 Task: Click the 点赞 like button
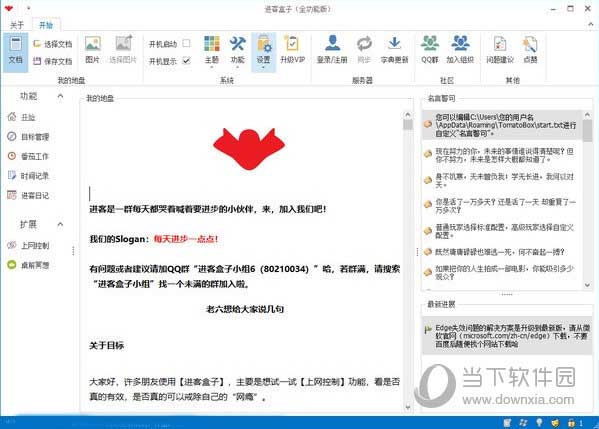click(x=530, y=50)
